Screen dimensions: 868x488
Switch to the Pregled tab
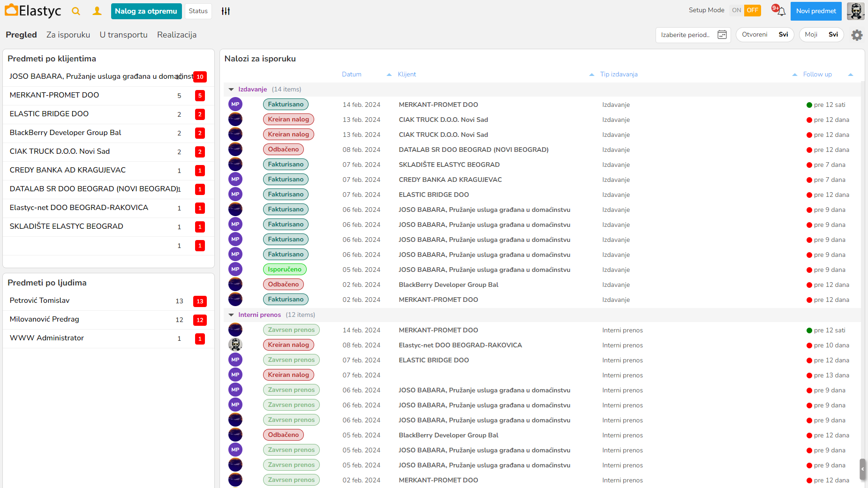pos(21,35)
